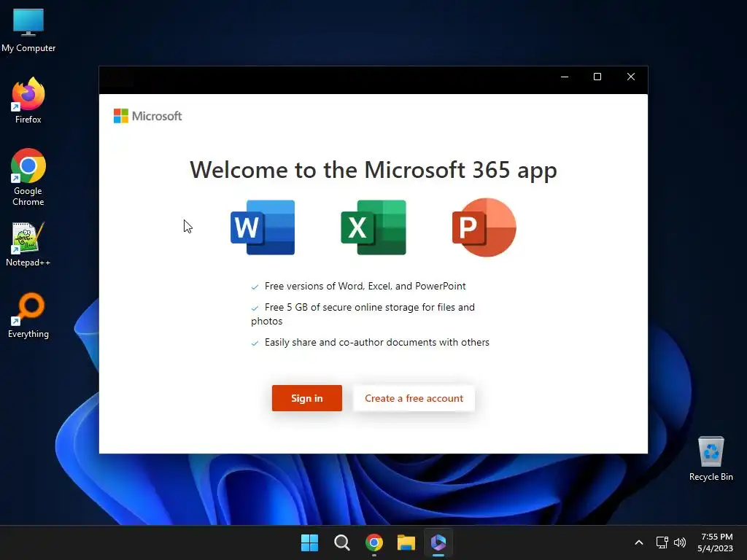Open File Explorer from taskbar
The height and width of the screenshot is (560, 747).
[406, 542]
